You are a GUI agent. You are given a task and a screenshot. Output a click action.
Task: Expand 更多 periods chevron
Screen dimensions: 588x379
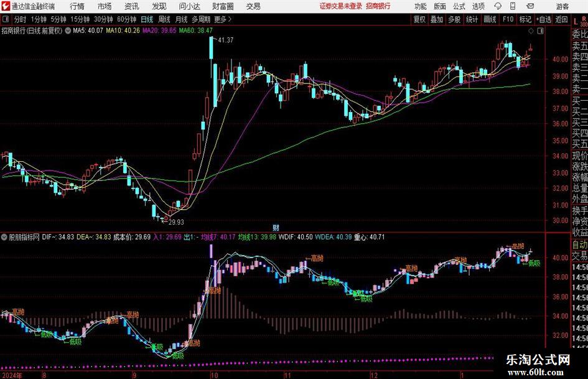(x=230, y=19)
